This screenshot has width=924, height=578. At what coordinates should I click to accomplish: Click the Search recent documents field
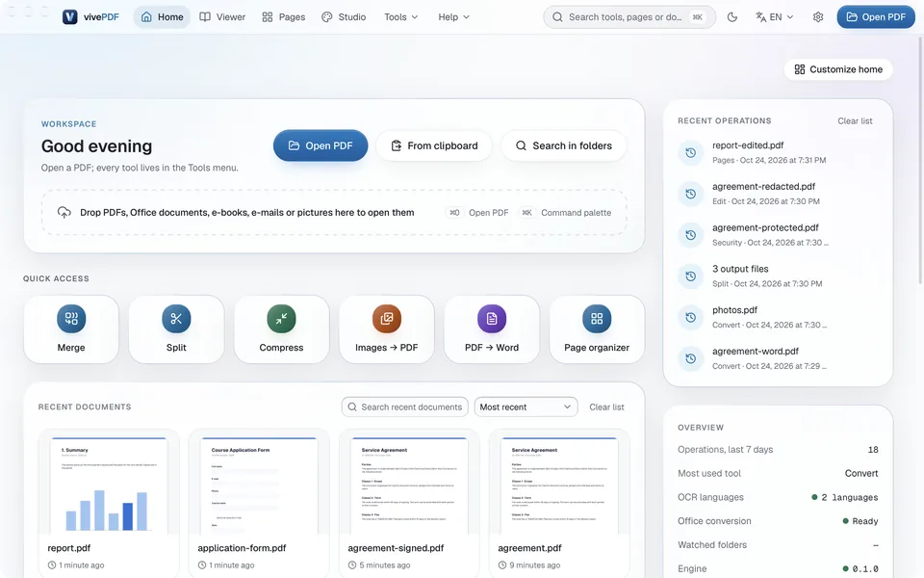point(405,407)
